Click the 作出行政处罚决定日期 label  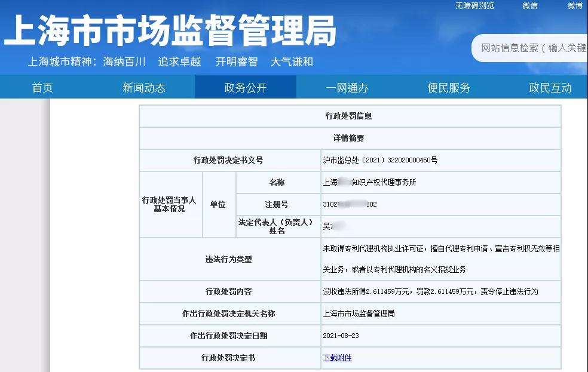point(228,336)
